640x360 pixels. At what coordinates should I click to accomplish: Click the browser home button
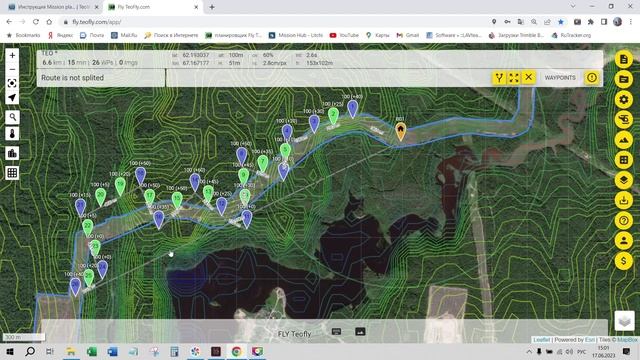(x=49, y=22)
